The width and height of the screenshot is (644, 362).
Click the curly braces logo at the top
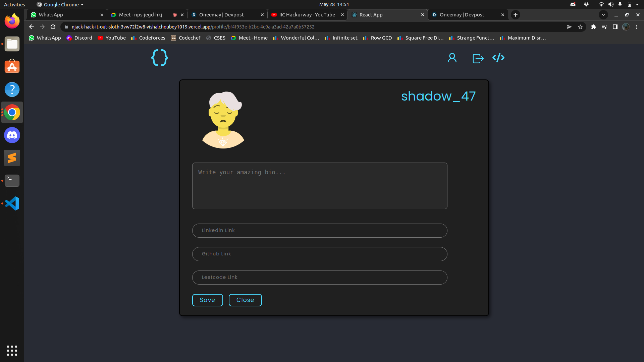159,58
